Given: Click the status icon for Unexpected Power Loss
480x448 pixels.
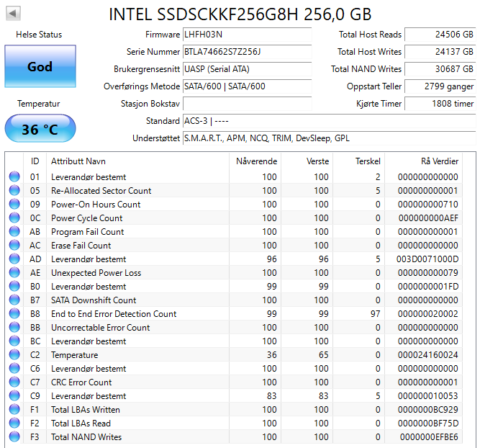Looking at the screenshot, I should point(14,273).
